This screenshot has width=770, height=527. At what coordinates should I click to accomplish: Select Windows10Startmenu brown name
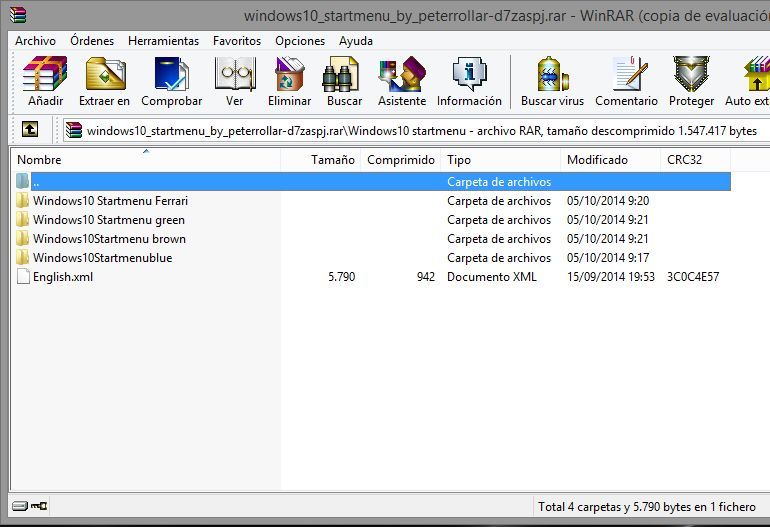tap(110, 239)
